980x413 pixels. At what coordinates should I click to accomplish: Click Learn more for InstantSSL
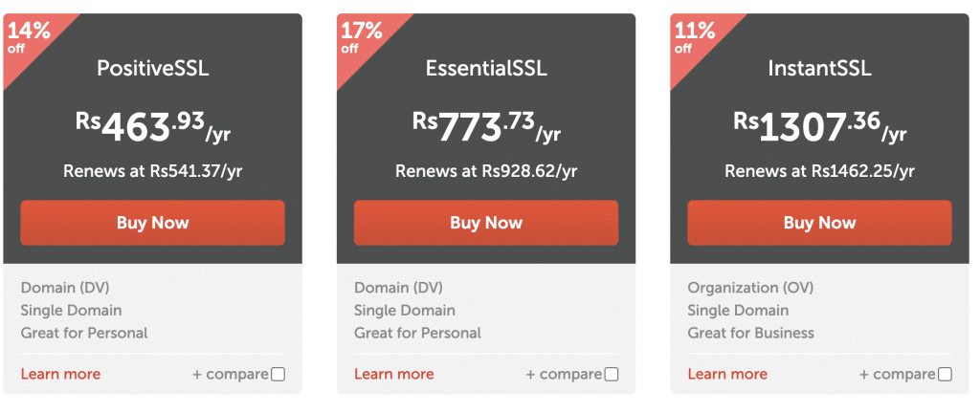(727, 374)
